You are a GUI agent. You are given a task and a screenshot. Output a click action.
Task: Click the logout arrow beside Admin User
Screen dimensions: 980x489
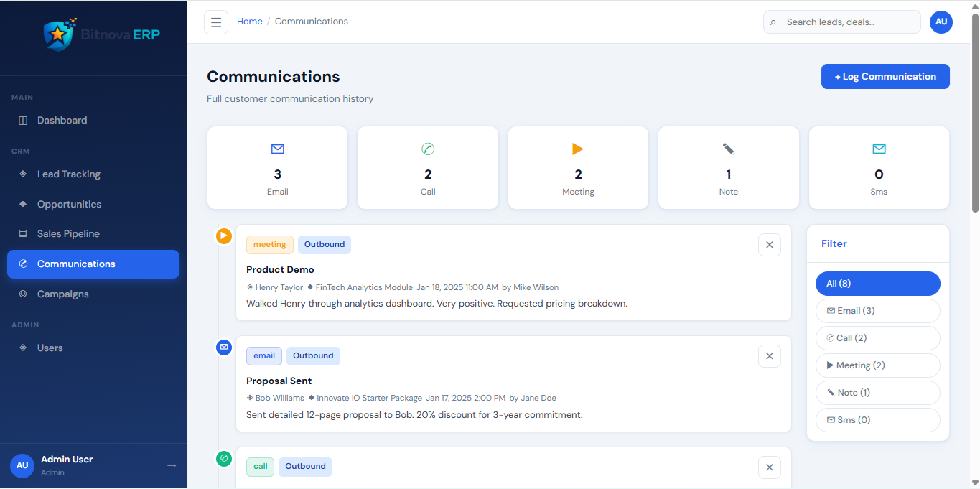[x=172, y=465]
